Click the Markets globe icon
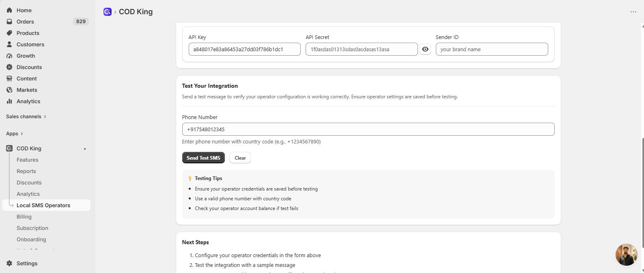This screenshot has width=644, height=273. coord(9,90)
